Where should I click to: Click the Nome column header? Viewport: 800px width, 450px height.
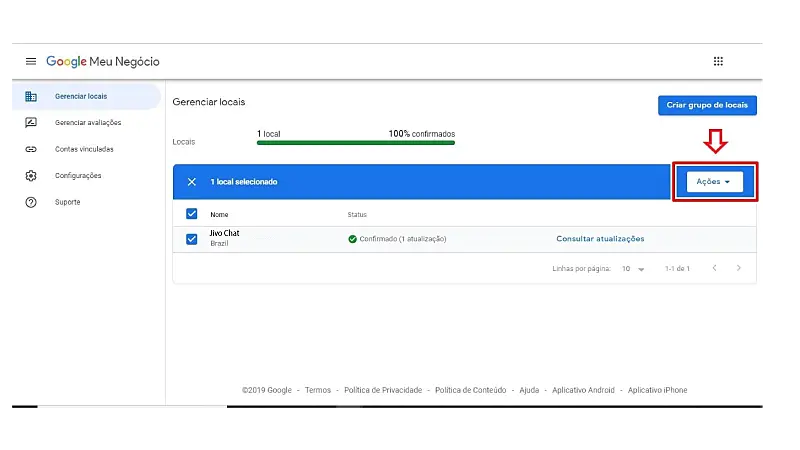(x=219, y=215)
